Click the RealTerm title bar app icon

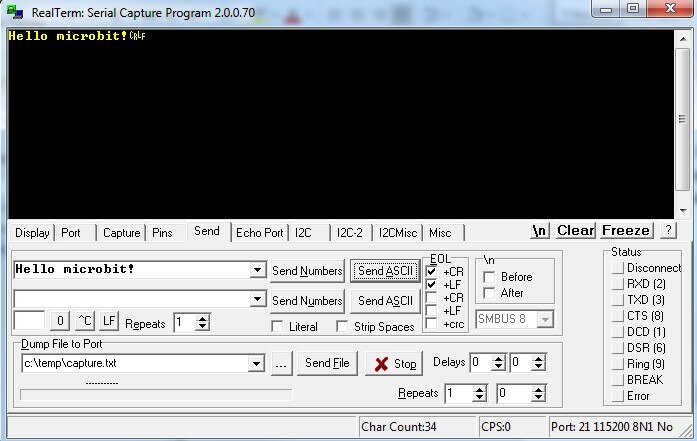tap(16, 12)
